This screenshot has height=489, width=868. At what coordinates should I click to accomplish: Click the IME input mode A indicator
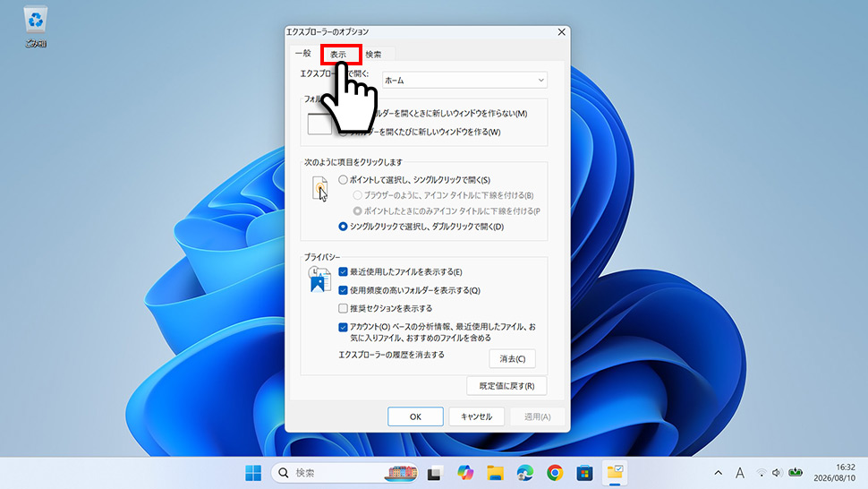click(739, 473)
